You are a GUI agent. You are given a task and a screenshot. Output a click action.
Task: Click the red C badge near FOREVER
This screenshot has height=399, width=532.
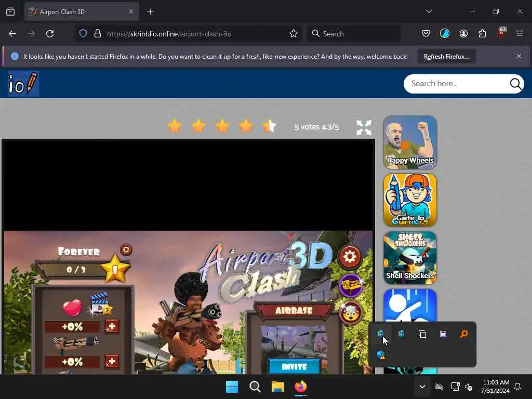(x=126, y=250)
